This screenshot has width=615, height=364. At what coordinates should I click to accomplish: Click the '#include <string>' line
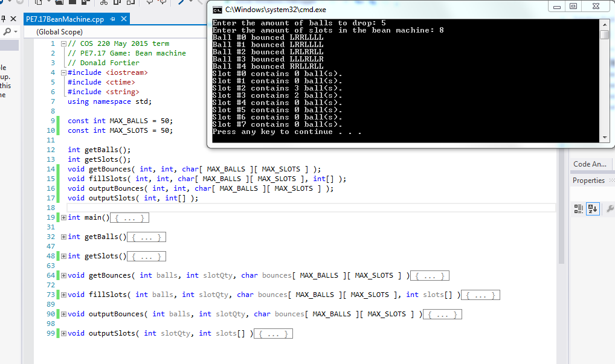tap(103, 92)
